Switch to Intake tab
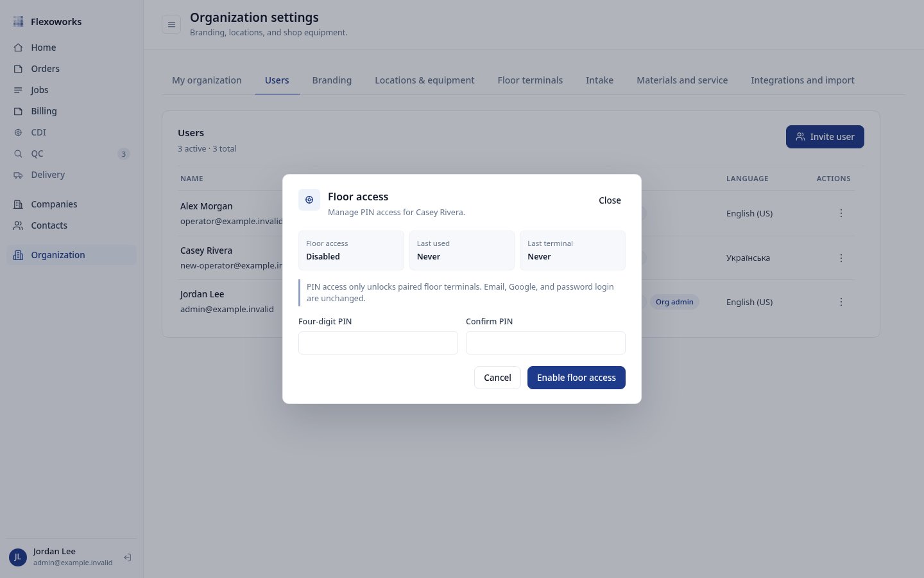The width and height of the screenshot is (924, 578). [x=599, y=80]
